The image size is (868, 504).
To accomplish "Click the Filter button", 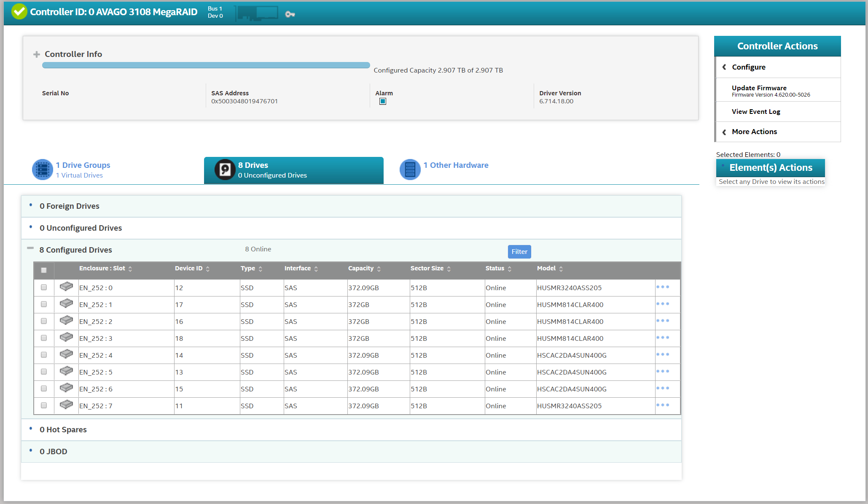I will coord(519,252).
